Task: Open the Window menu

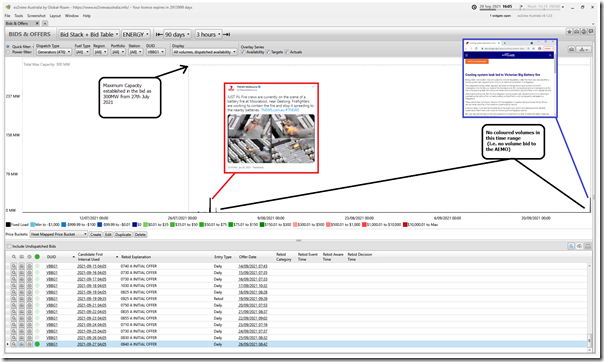Action: click(72, 16)
